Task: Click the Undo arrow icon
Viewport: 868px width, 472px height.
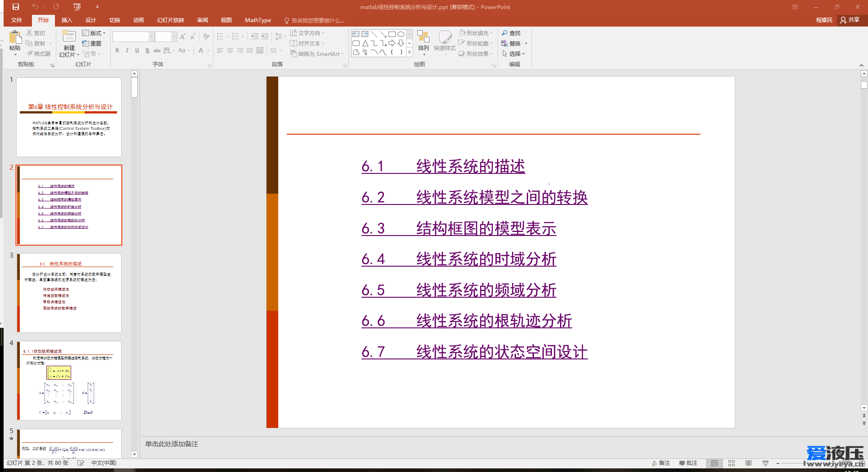Action: [x=35, y=7]
